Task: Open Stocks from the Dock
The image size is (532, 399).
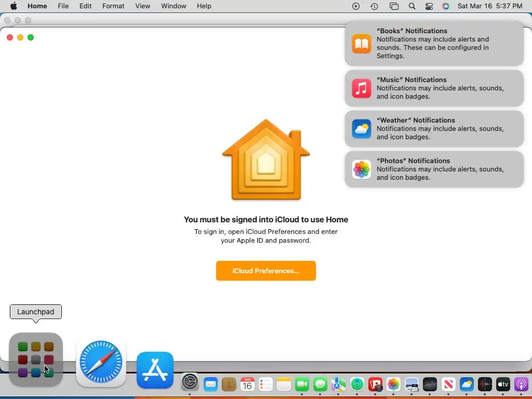Action: 430,384
